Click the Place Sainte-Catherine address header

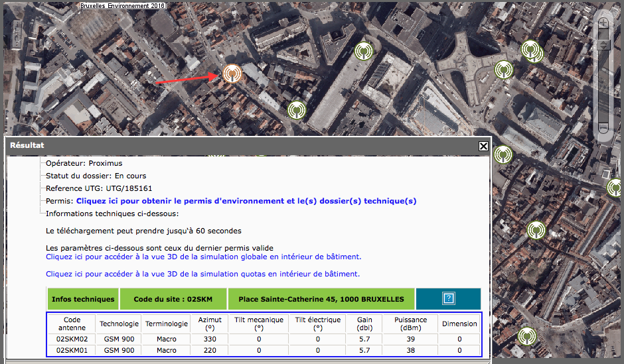pyautogui.click(x=321, y=299)
